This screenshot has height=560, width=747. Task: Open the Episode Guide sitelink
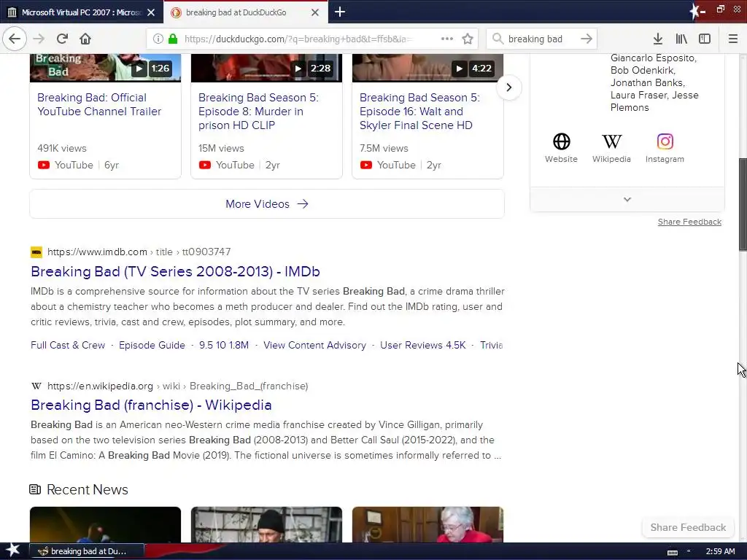(x=152, y=345)
